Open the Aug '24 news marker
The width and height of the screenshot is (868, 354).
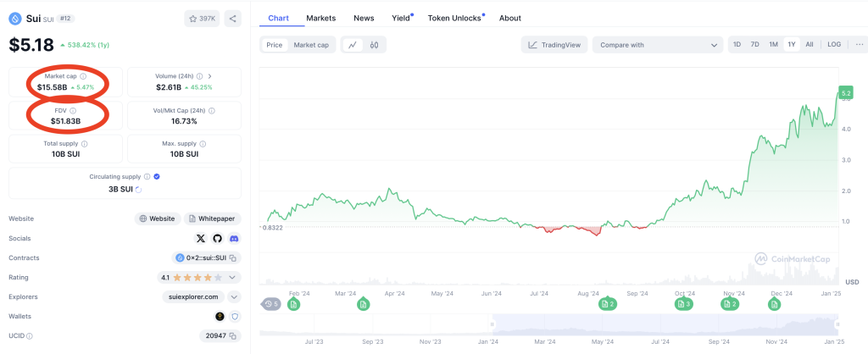click(x=607, y=304)
